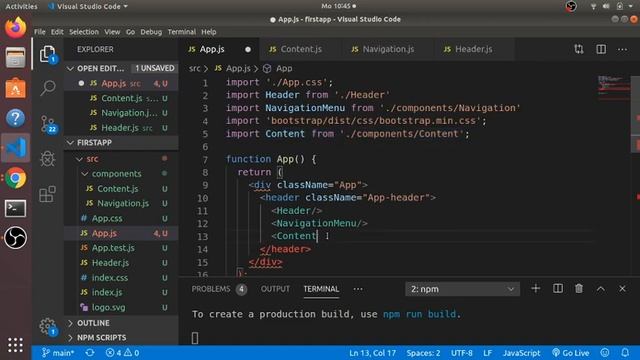640x360 pixels.
Task: Collapse the components folder in tree
Action: coord(84,174)
